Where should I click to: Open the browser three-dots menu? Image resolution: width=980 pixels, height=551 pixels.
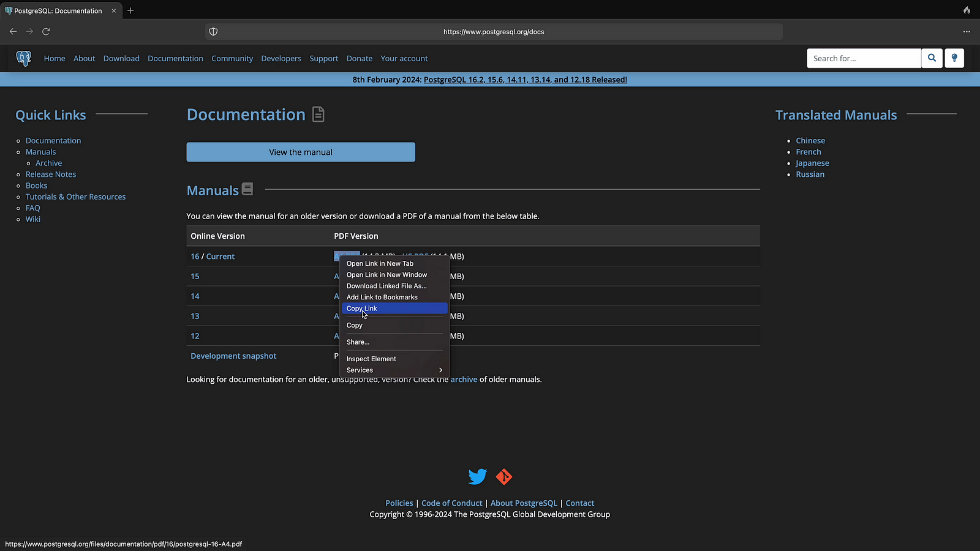[x=967, y=31]
